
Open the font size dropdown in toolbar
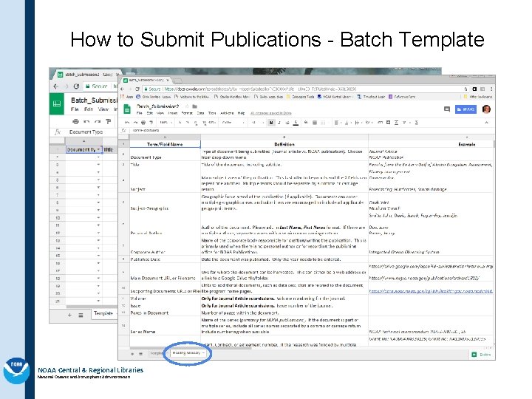(258, 123)
